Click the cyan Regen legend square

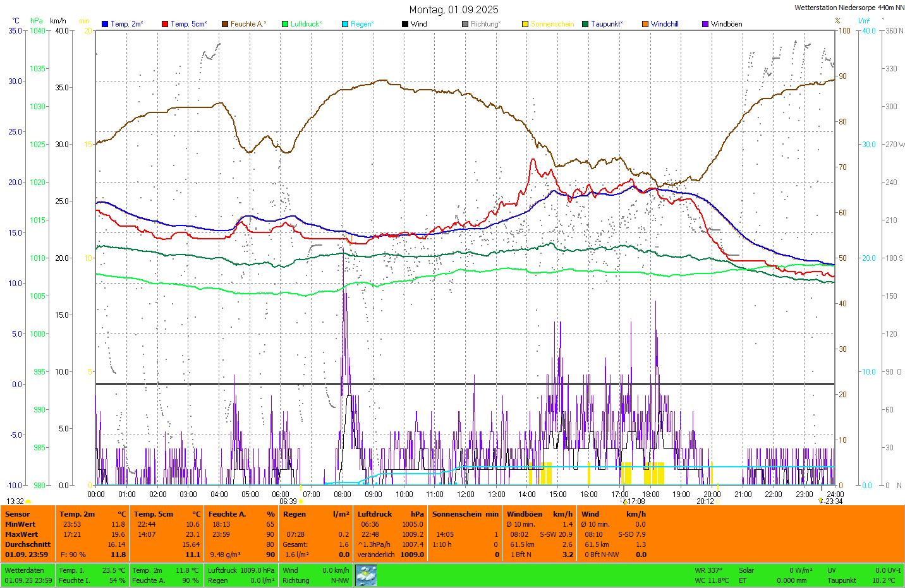[x=345, y=24]
